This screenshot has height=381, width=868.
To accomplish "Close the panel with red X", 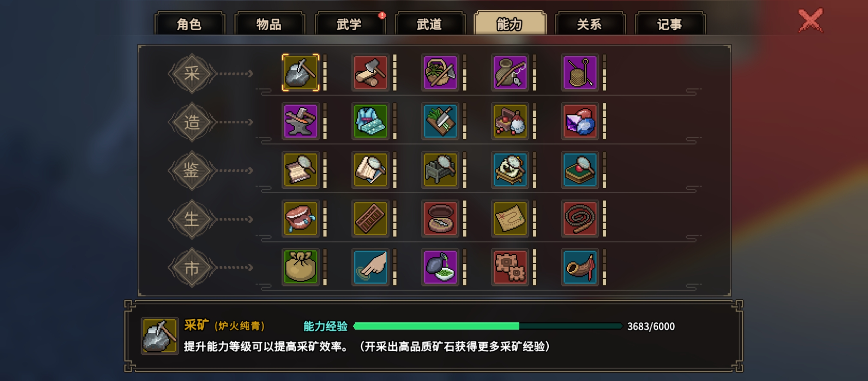I will pos(810,21).
